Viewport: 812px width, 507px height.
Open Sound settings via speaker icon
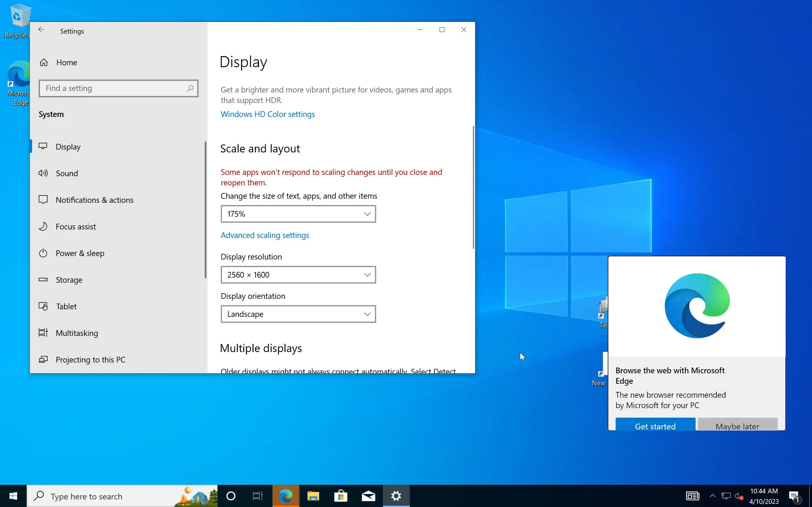pos(43,173)
